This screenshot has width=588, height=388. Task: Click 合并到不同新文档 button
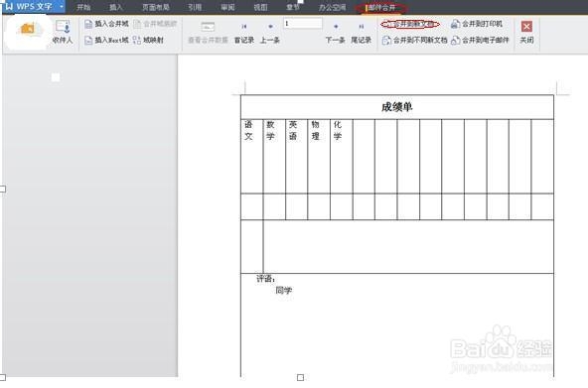[x=415, y=40]
